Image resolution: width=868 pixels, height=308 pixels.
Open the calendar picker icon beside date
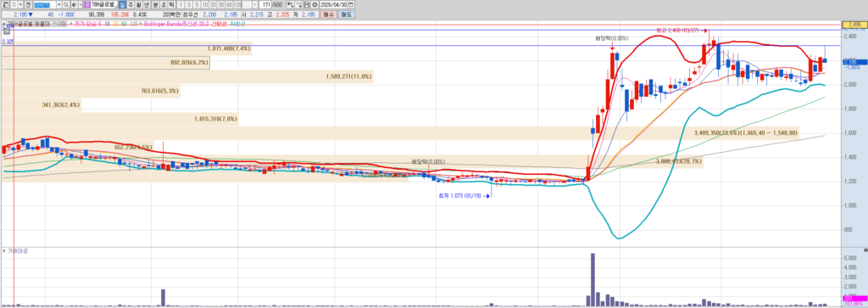(x=350, y=4)
